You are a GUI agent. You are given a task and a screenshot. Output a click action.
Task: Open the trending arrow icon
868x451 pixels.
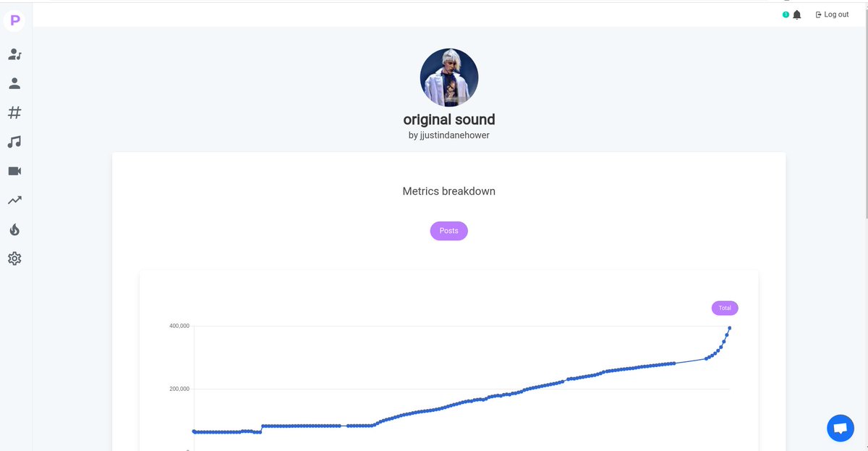click(14, 201)
